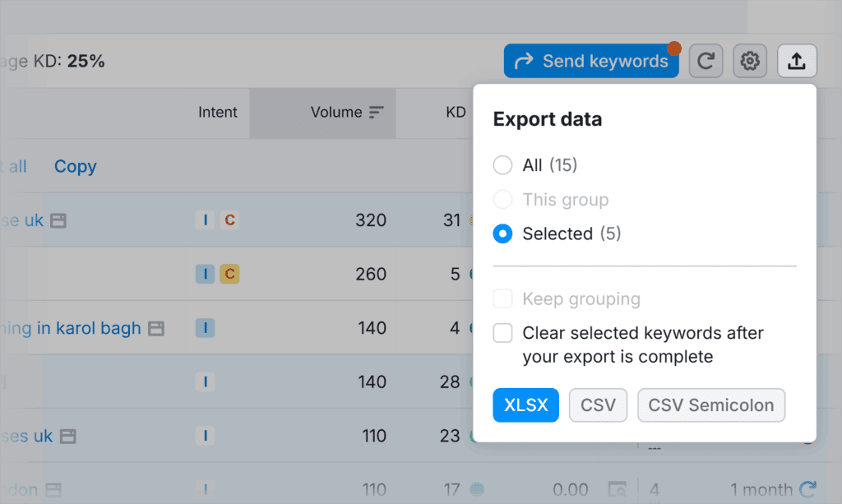The width and height of the screenshot is (842, 504).
Task: Click the blue 'I' intent badge on the top row
Action: [205, 220]
